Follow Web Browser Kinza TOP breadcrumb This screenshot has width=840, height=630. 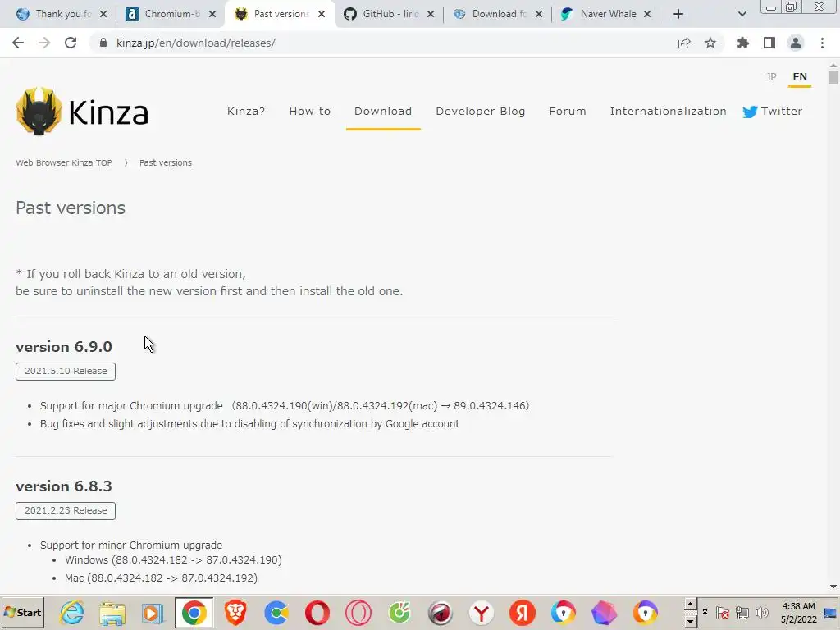pos(64,163)
